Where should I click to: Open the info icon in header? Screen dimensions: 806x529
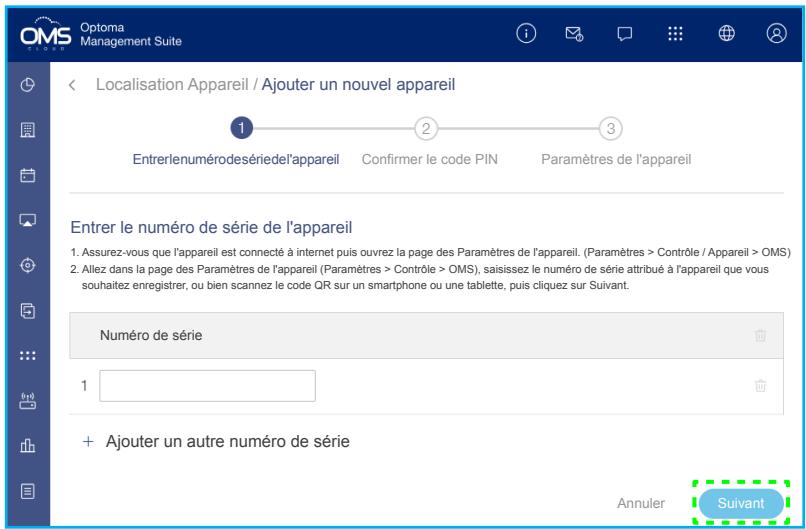point(526,33)
